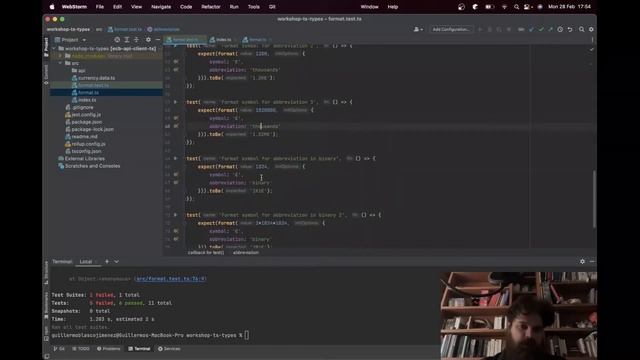Click the tool windows toggle at bottom-left corner

click(47, 356)
